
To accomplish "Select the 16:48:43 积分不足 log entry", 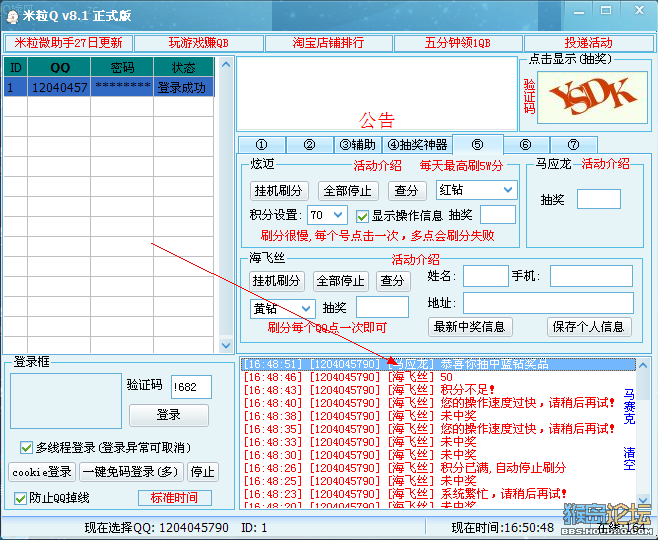I will 439,390.
